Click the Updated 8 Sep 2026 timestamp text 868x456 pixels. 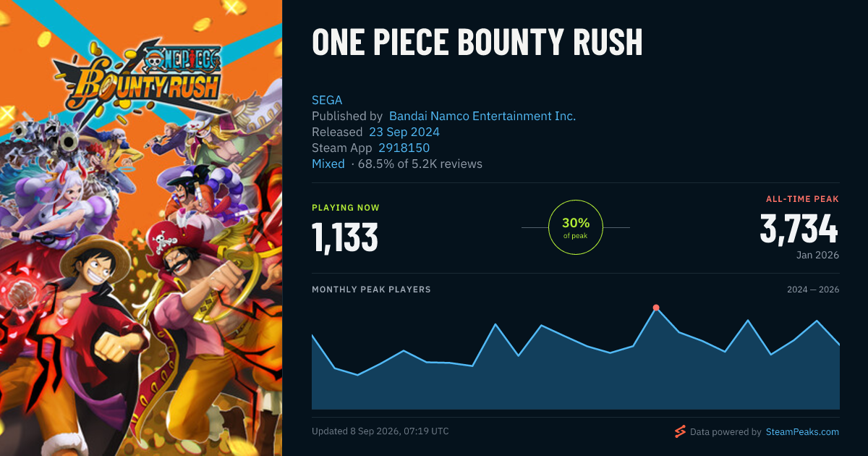pos(380,431)
